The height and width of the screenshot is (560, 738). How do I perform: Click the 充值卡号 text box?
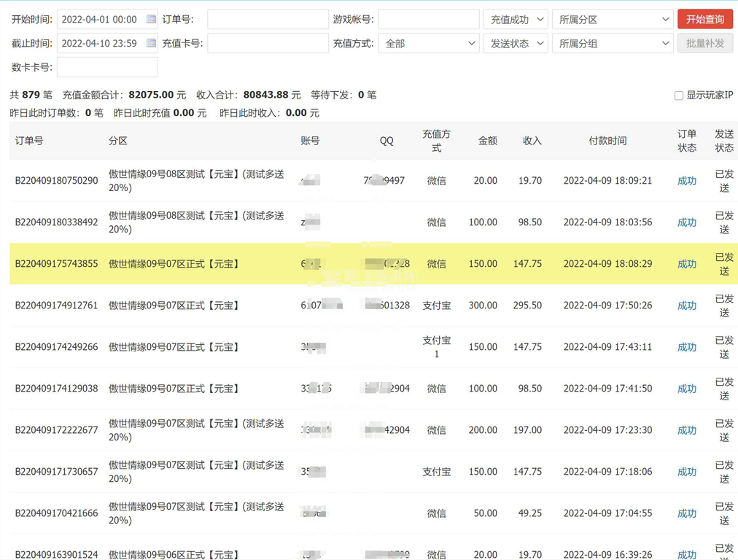(x=268, y=44)
